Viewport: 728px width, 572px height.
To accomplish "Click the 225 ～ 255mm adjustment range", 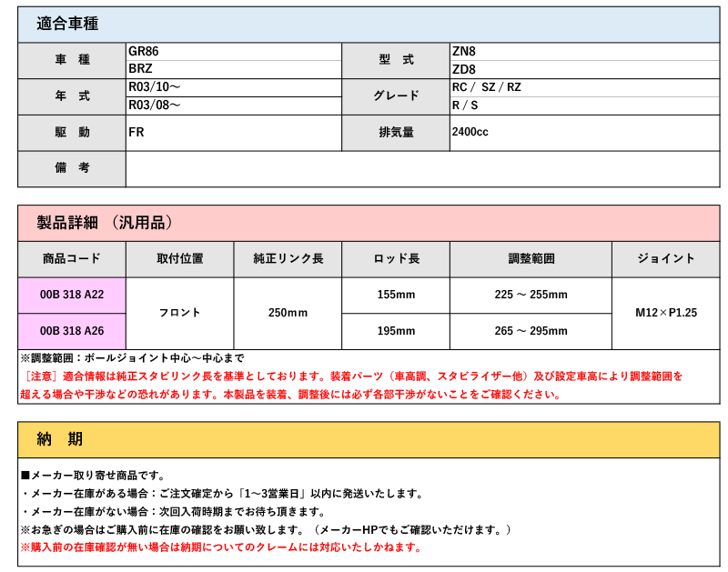I will 531,295.
